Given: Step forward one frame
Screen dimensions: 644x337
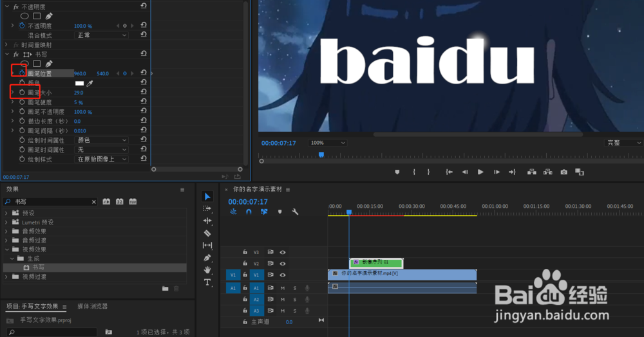Looking at the screenshot, I should (x=497, y=172).
